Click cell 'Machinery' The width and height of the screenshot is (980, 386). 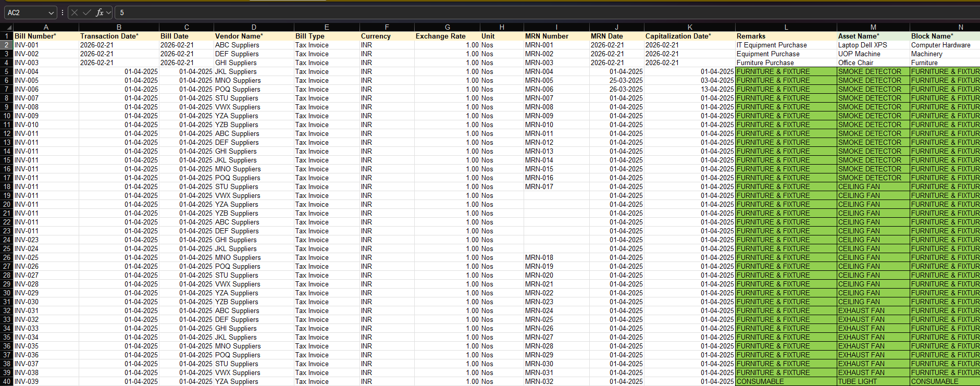945,54
